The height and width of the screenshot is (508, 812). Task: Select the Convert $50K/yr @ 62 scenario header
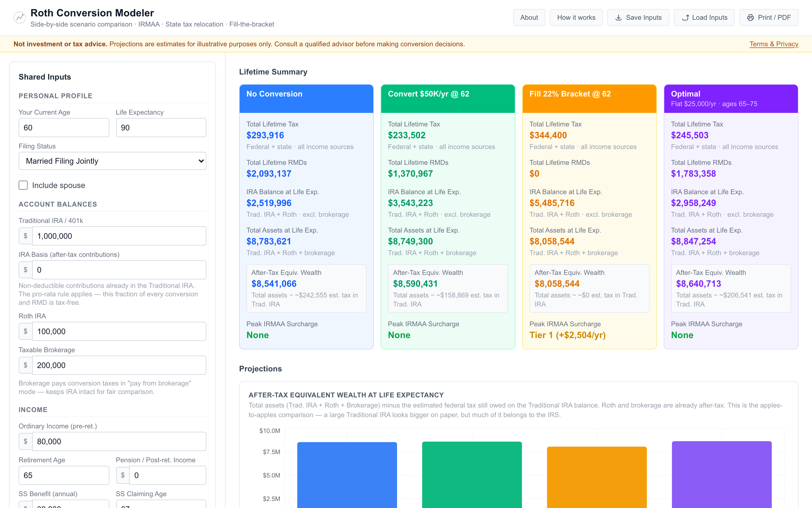pos(448,99)
